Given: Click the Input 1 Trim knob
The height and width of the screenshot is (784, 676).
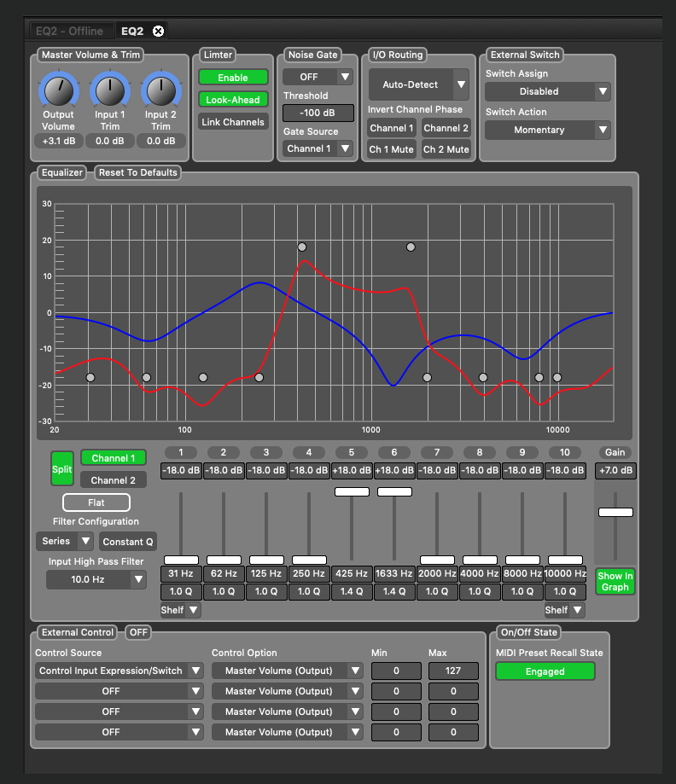Looking at the screenshot, I should click(109, 90).
